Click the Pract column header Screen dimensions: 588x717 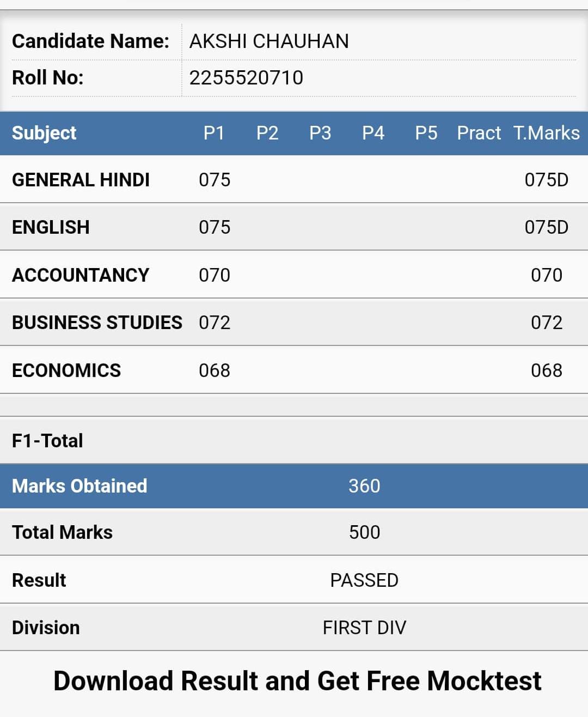[479, 133]
